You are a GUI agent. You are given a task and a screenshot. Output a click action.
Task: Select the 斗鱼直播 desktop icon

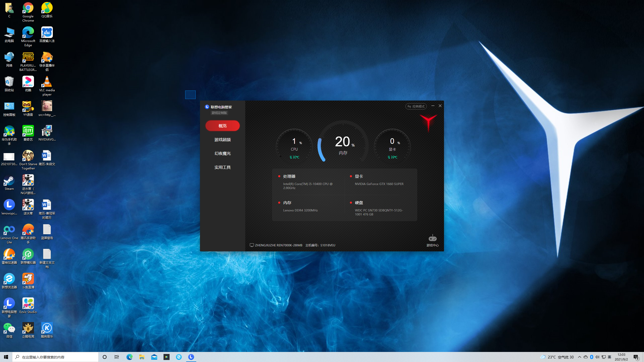click(x=28, y=281)
